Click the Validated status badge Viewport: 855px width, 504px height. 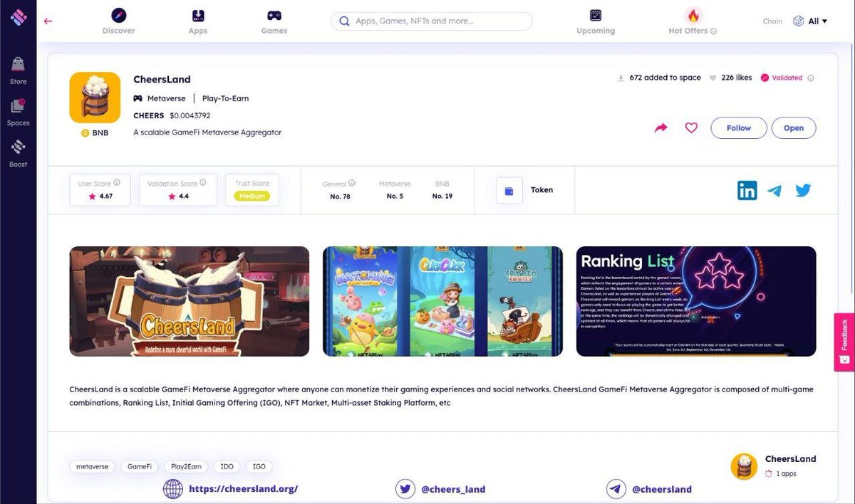tap(782, 78)
